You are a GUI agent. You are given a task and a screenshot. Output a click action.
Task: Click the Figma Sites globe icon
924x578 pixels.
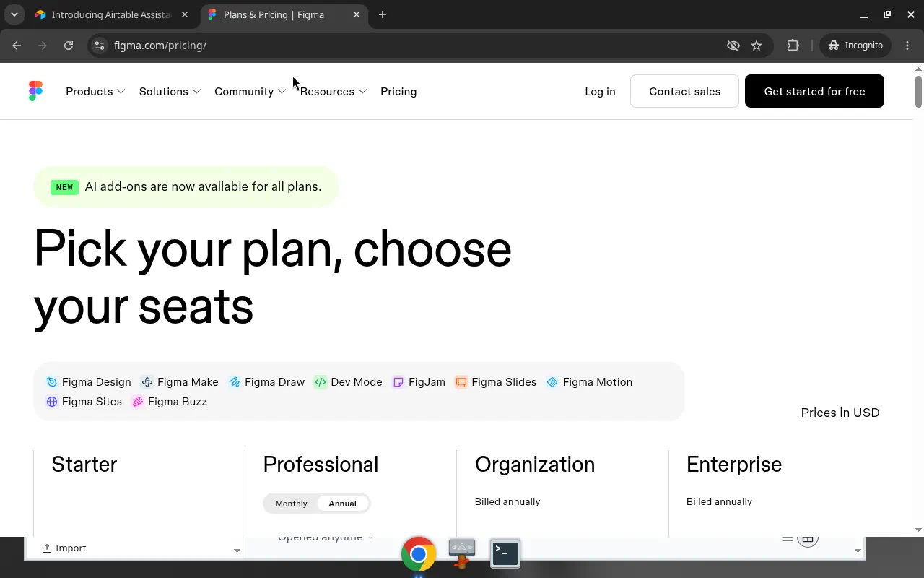pyautogui.click(x=52, y=402)
